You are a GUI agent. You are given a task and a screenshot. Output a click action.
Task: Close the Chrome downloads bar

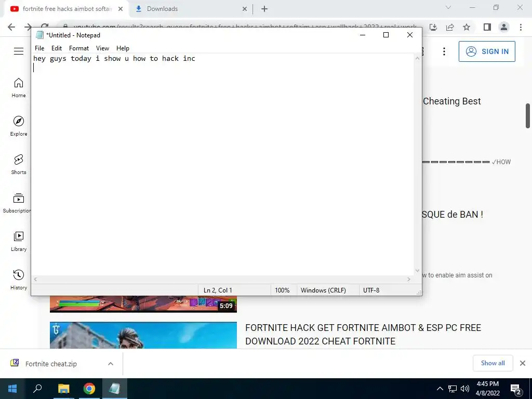(x=523, y=363)
